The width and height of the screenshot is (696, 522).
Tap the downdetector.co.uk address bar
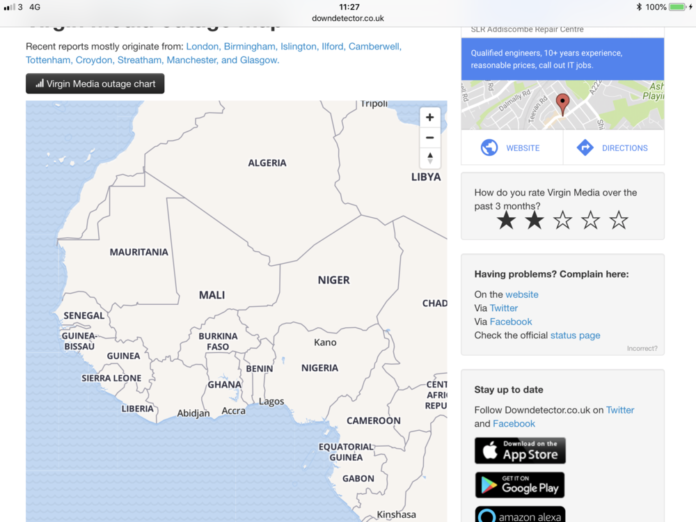[x=348, y=18]
